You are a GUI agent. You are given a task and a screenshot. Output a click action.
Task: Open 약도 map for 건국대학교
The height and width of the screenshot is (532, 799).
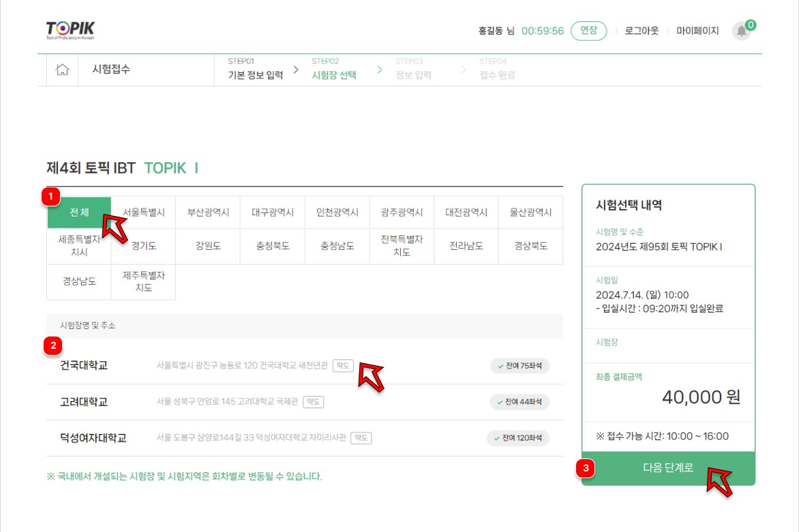click(x=343, y=366)
